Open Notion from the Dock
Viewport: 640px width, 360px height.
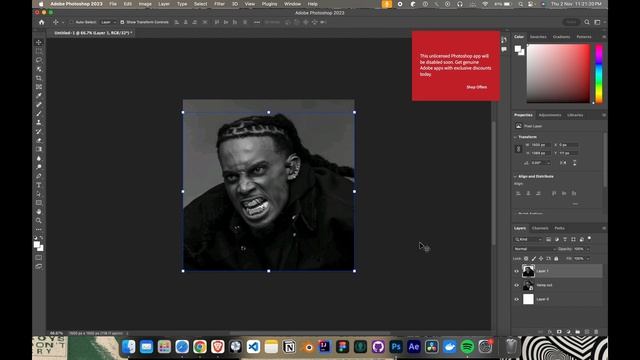pyautogui.click(x=289, y=347)
